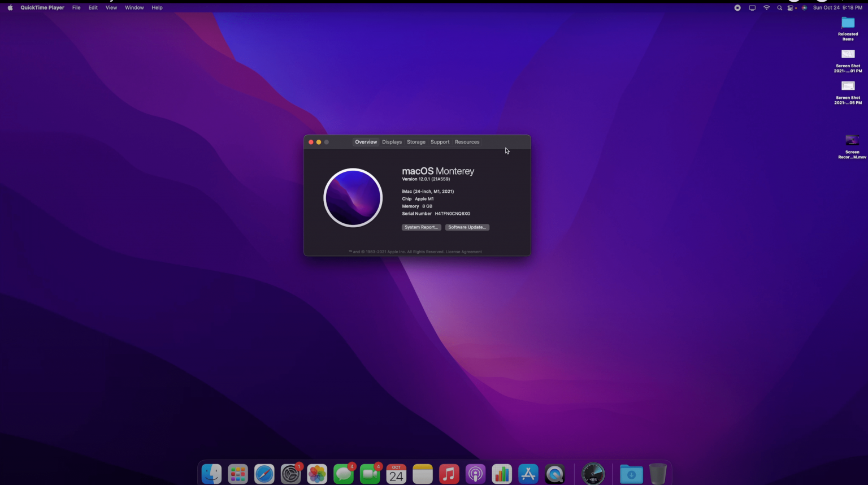This screenshot has width=868, height=485.
Task: Click the Wi-Fi status icon
Action: tap(766, 7)
